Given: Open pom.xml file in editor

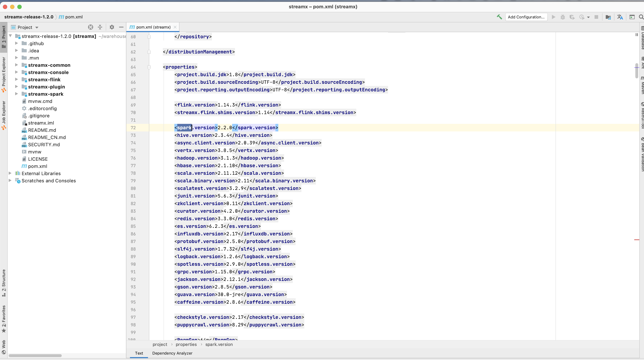Looking at the screenshot, I should coord(37,166).
